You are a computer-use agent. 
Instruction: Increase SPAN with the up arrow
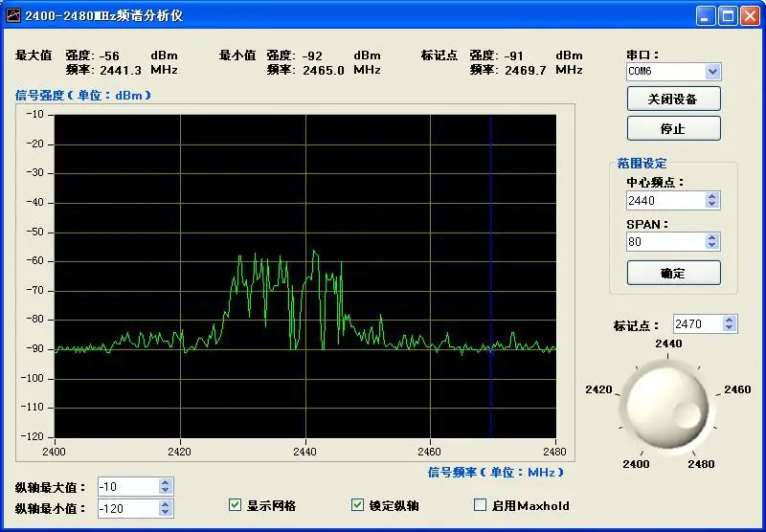(x=712, y=237)
